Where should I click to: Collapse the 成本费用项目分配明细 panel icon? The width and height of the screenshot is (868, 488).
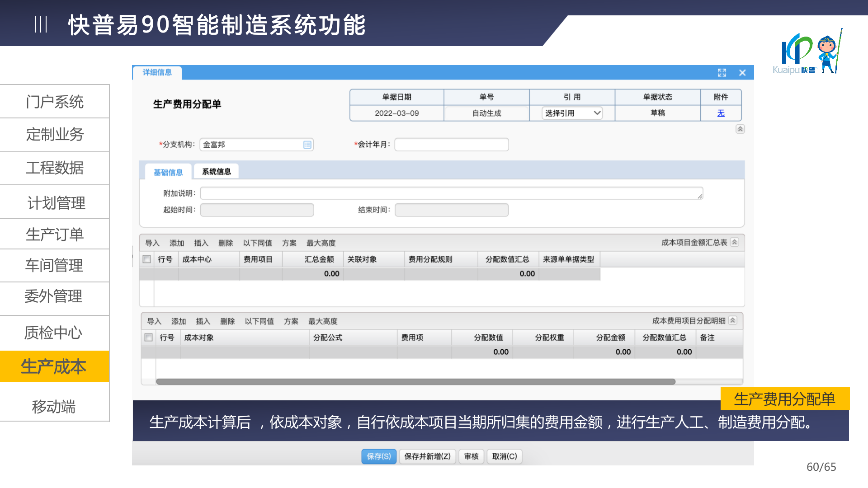click(733, 320)
